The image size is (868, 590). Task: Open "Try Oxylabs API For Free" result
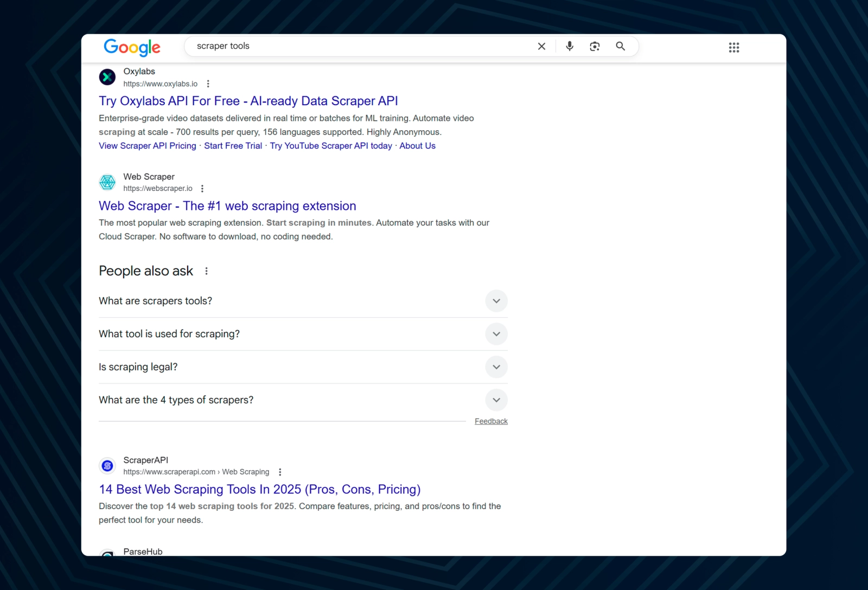pos(248,101)
